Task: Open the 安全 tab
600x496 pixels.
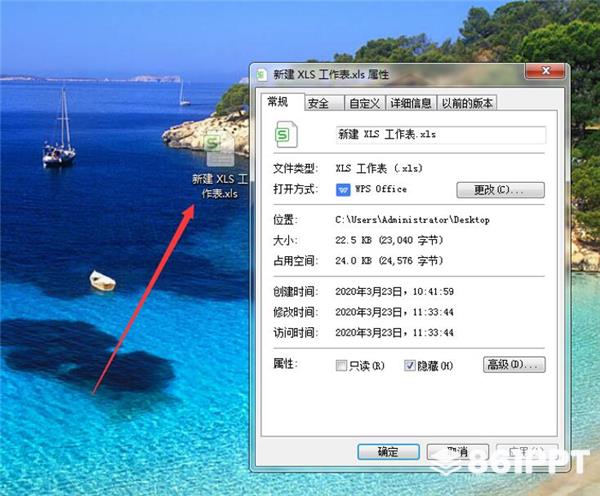Action: pos(324,103)
